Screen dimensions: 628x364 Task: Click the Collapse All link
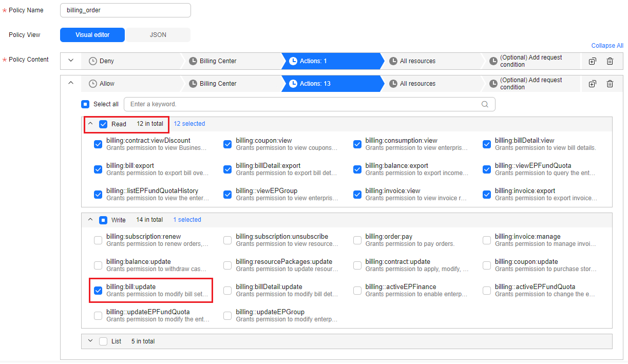coord(607,46)
